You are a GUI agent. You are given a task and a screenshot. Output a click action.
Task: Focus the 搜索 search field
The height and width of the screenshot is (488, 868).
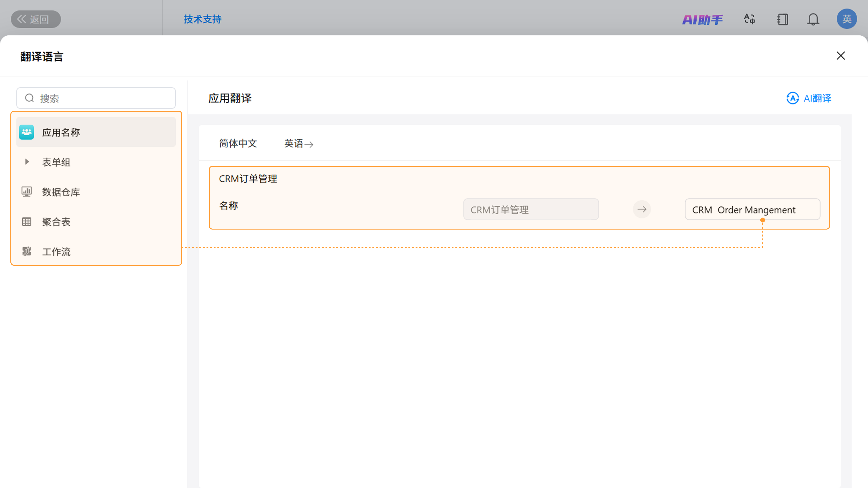tap(96, 98)
